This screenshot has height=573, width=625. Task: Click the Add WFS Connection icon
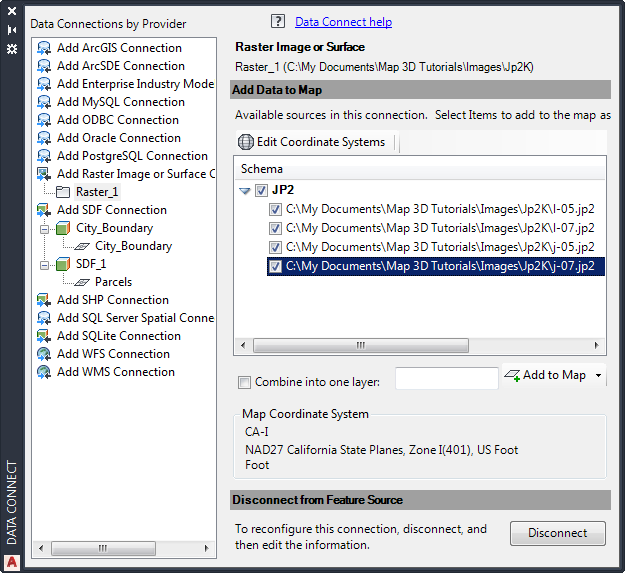coord(44,354)
